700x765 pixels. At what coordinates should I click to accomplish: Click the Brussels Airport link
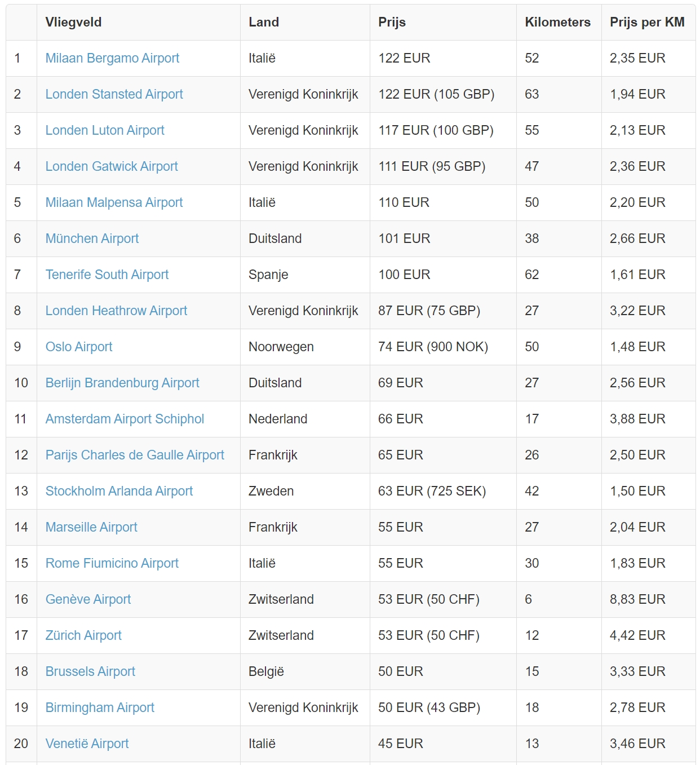click(x=90, y=671)
